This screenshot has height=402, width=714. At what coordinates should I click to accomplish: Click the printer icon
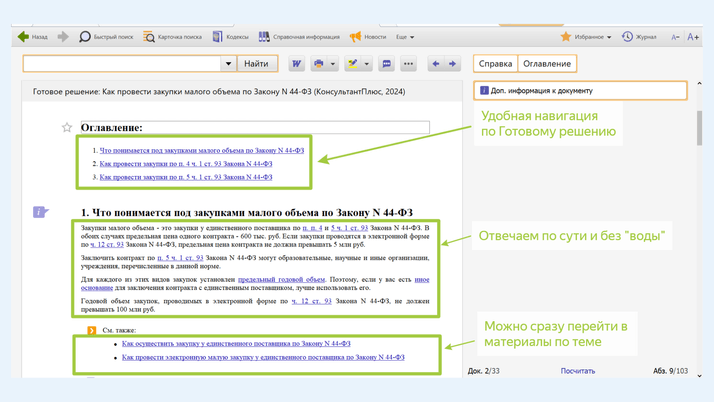tap(319, 64)
